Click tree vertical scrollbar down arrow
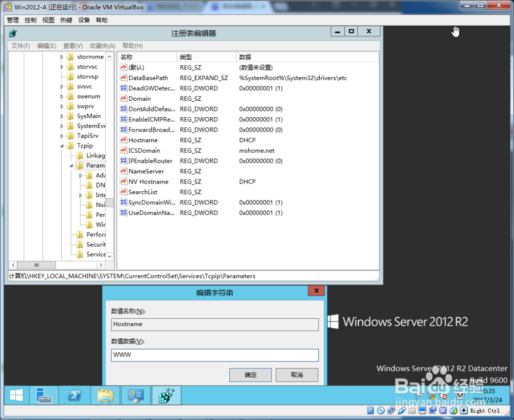Image resolution: width=514 pixels, height=420 pixels. [x=110, y=257]
